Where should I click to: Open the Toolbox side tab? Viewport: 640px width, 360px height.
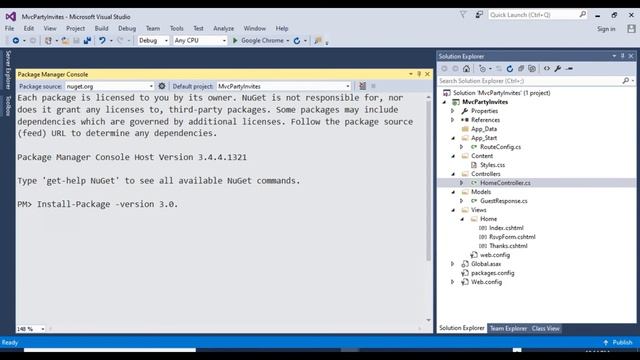click(8, 106)
